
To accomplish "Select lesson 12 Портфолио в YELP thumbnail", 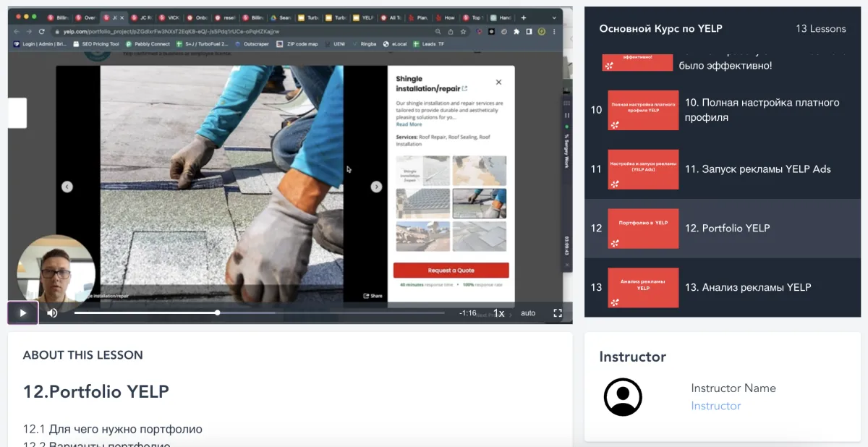I will tap(643, 229).
